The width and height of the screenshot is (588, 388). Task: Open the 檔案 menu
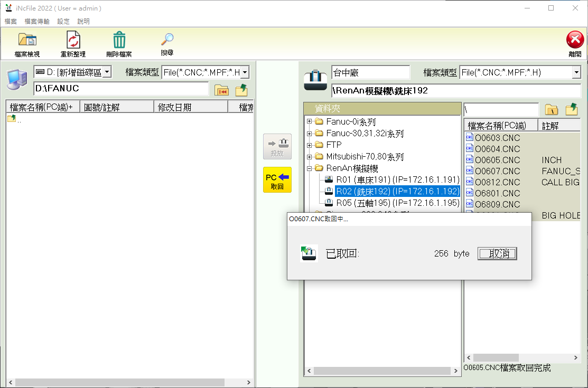pyautogui.click(x=11, y=21)
